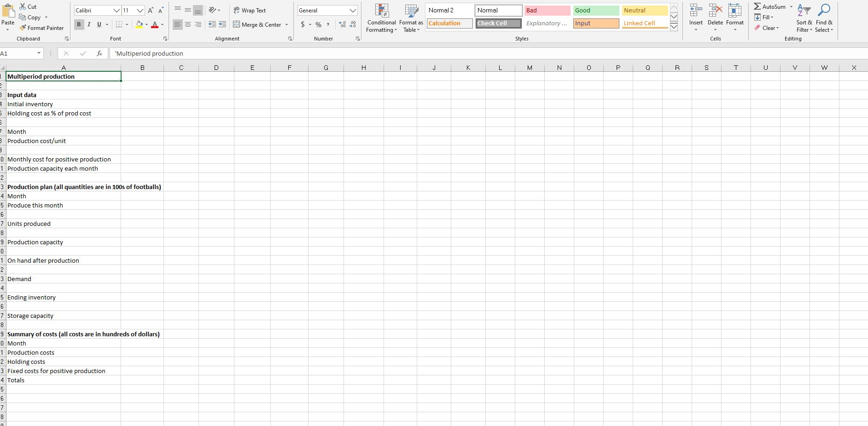Toggle Top Align for the cell
868x426 pixels.
[178, 10]
